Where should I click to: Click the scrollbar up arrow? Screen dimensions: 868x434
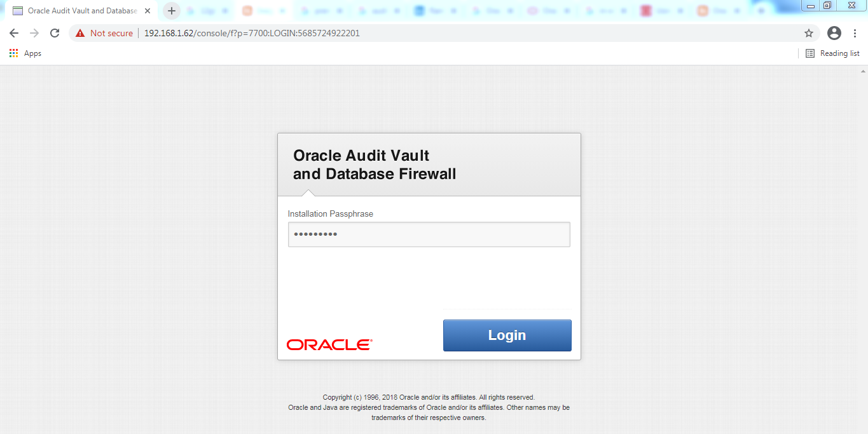[x=863, y=71]
